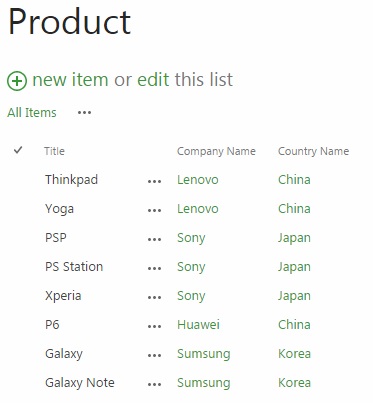Sort by the Company Name column header
The width and height of the screenshot is (373, 403).
(216, 151)
